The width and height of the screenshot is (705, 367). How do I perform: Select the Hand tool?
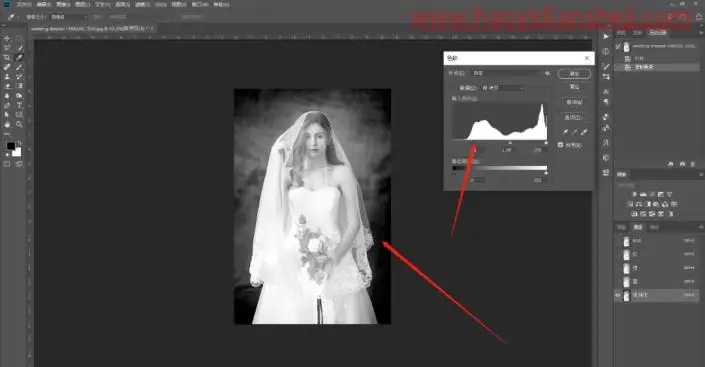point(7,124)
